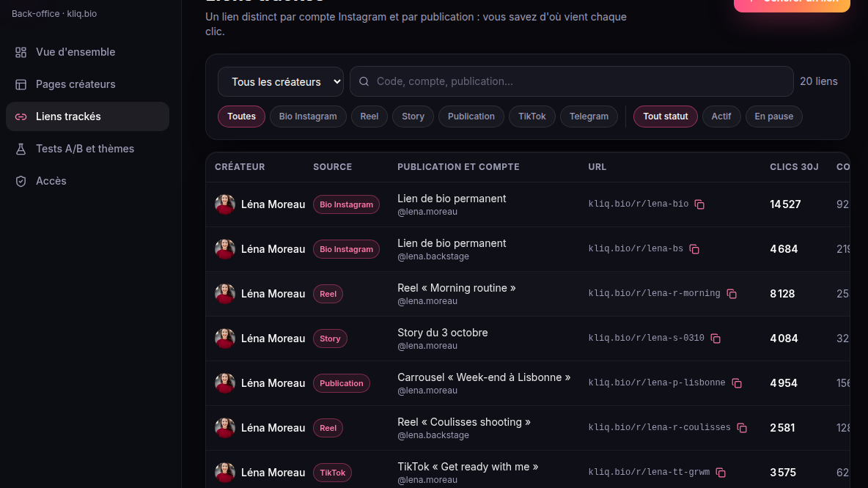Select Tout statut filter

pyautogui.click(x=666, y=117)
